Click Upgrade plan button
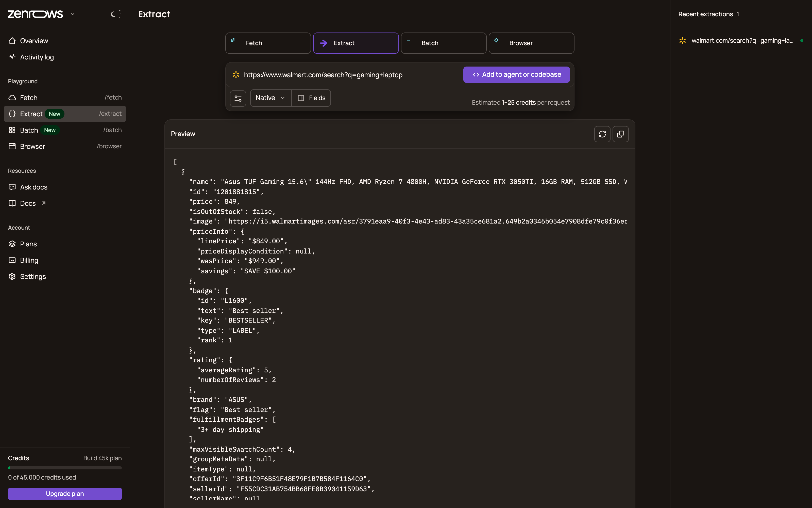 point(65,494)
